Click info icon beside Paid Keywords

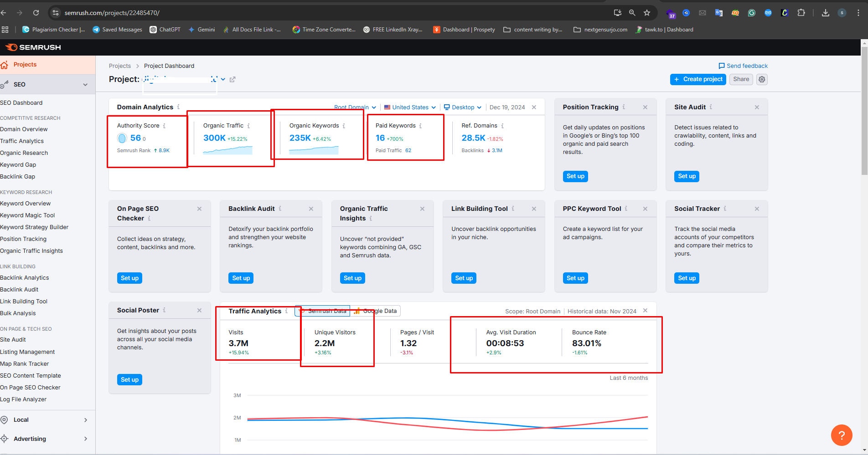pos(420,126)
